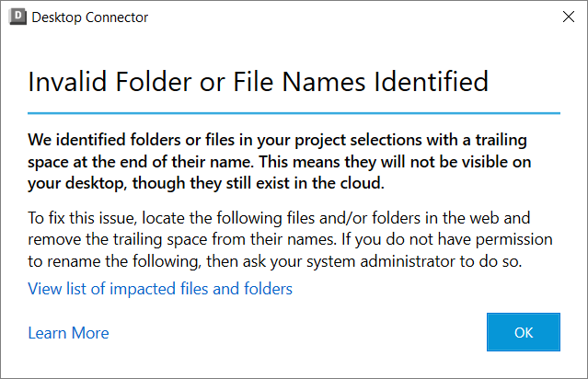Click the blue divider line below the heading
588x379 pixels.
tap(294, 113)
